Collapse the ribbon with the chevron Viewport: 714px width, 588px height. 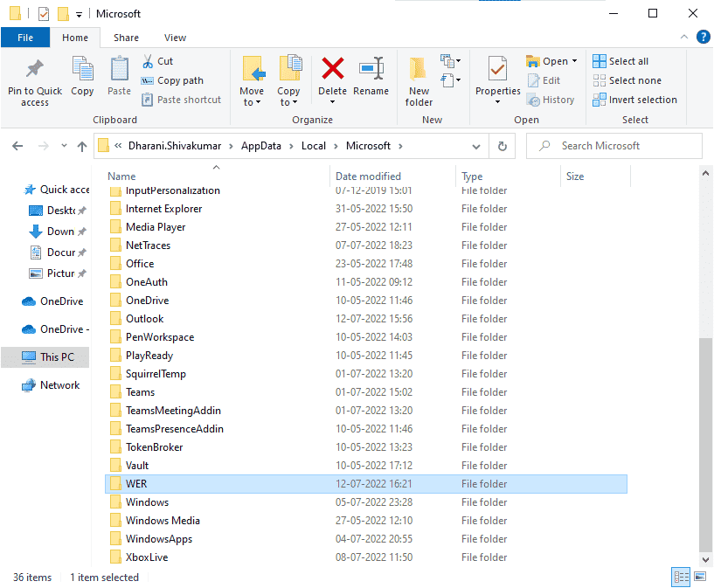(x=685, y=37)
